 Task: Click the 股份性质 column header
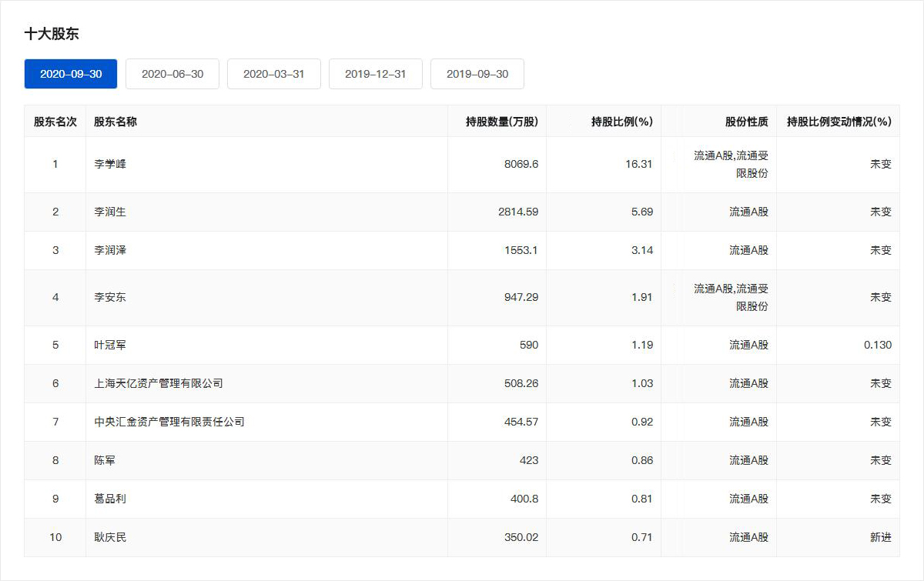(x=746, y=122)
